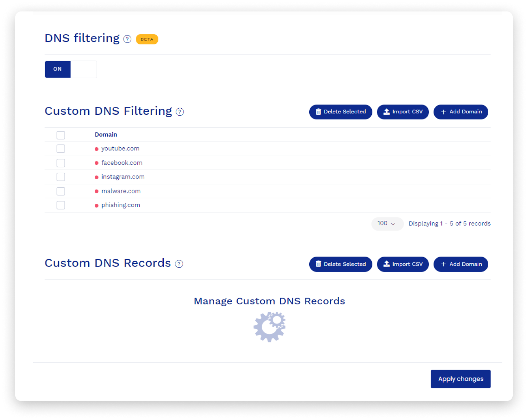Click the trash icon on Delete Selected button
This screenshot has height=420, width=528.
(319, 112)
